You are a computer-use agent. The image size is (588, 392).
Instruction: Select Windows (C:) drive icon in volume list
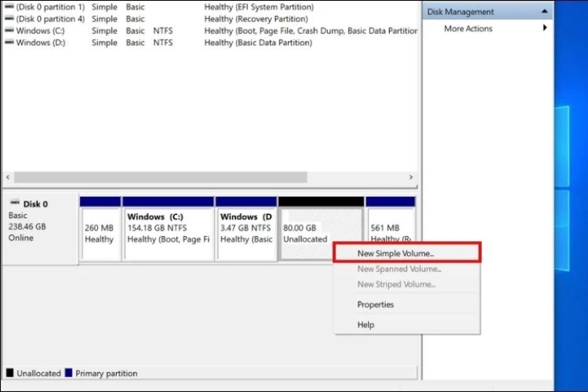tap(9, 31)
